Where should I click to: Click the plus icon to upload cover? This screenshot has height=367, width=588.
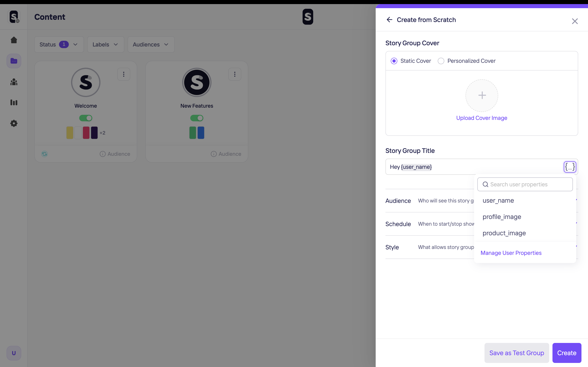coord(482,95)
